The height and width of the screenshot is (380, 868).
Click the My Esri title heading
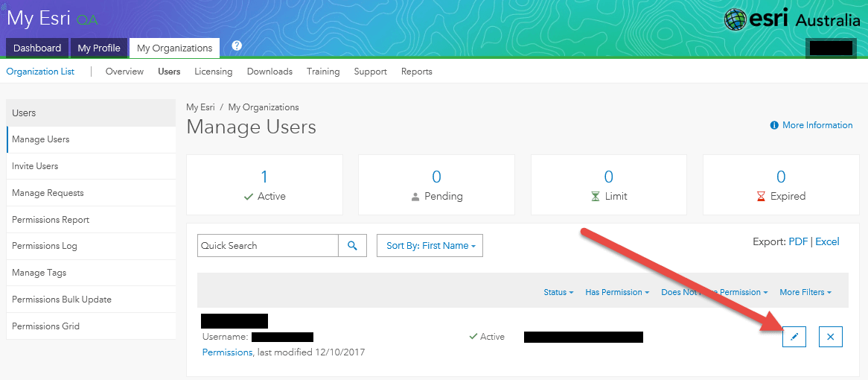[x=39, y=19]
